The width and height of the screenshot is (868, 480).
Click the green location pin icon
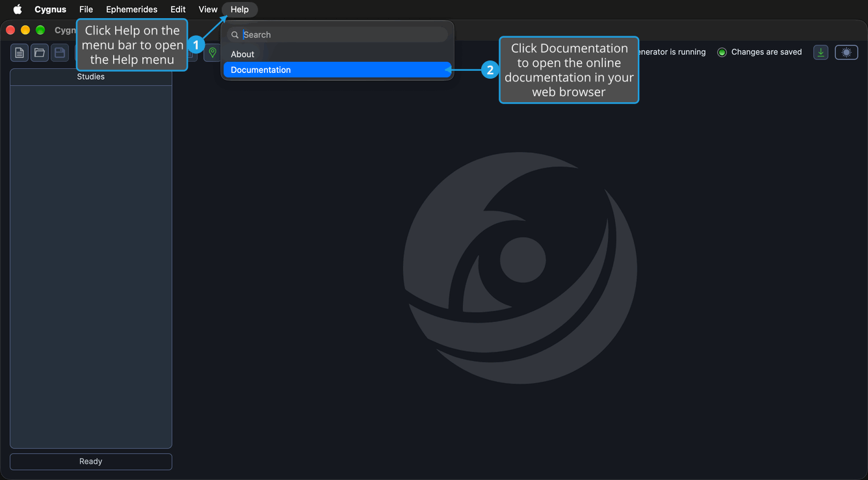coord(212,53)
